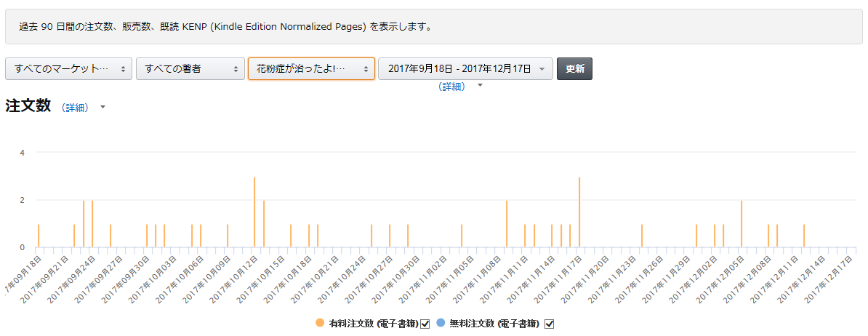Click the 有料注文数 (電子書籍) legend label

[x=374, y=324]
